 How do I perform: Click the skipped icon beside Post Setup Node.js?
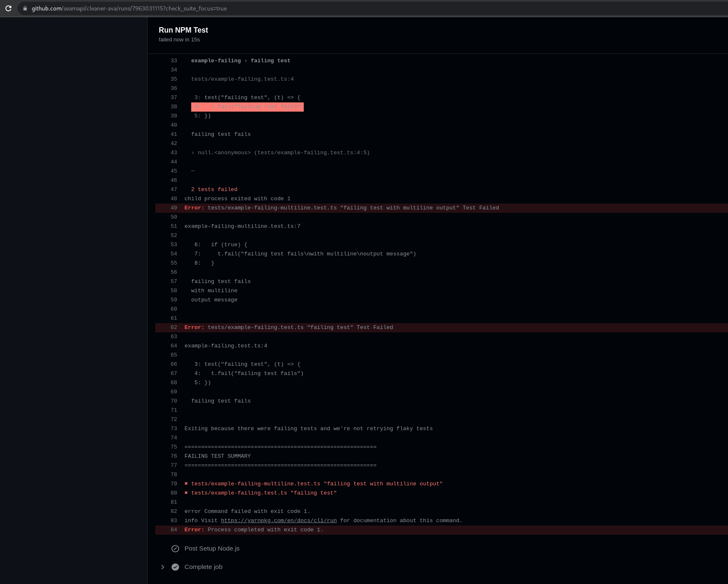point(175,548)
